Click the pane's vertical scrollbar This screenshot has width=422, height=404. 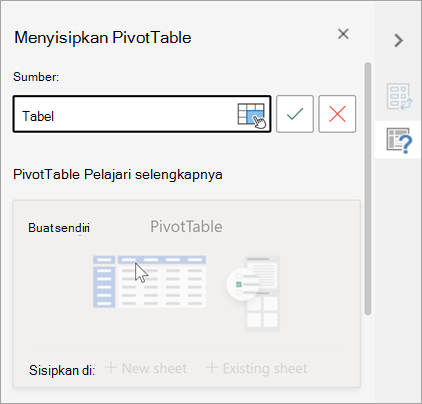pyautogui.click(x=368, y=188)
